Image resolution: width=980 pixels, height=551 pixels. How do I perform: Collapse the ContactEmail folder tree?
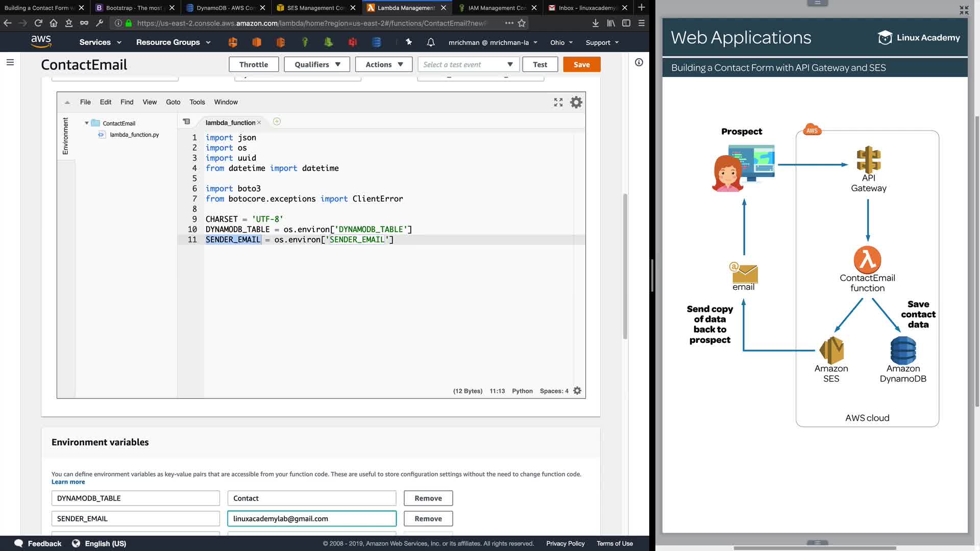[87, 123]
